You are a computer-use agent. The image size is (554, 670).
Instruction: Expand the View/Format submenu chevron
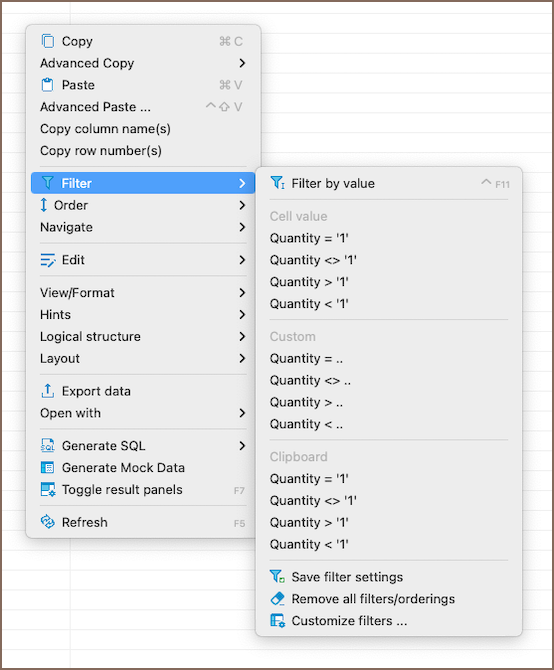(242, 293)
